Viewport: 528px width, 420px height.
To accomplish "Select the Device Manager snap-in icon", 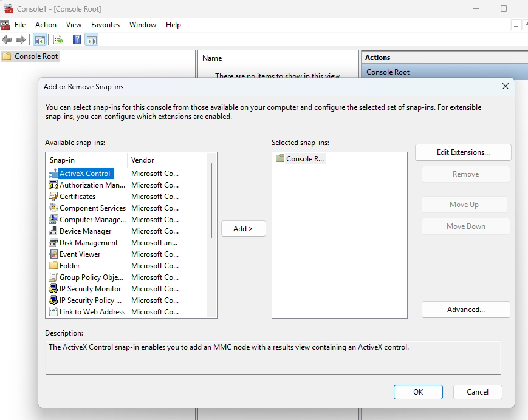I will pos(53,231).
